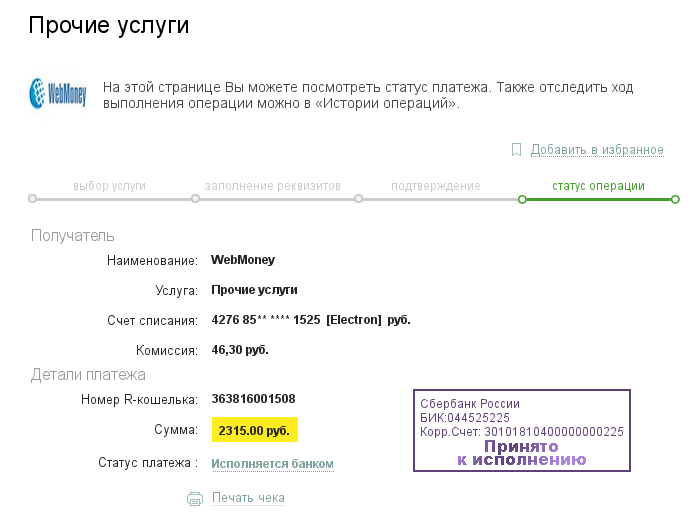692x515 pixels.
Task: Click the card number 4276 85** **** 1525
Action: pyautogui.click(x=266, y=320)
